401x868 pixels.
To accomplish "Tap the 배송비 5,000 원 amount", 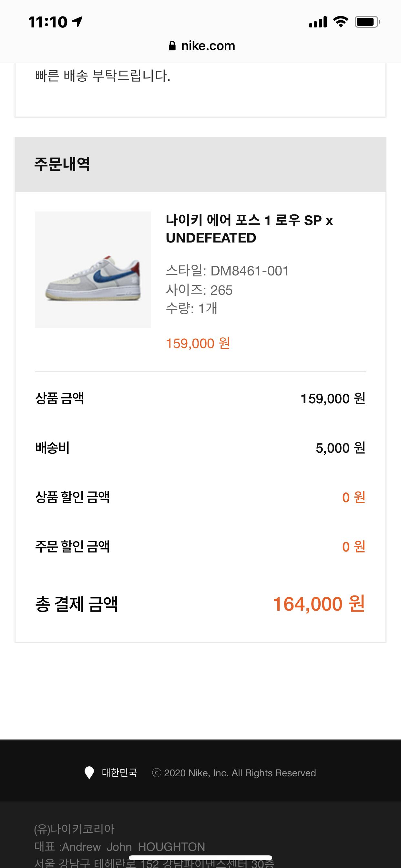I will [x=340, y=448].
